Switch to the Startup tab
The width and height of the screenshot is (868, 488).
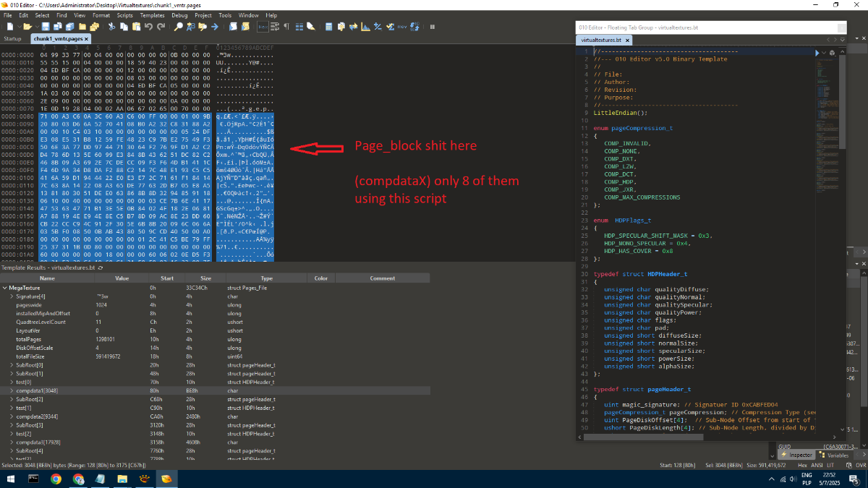pyautogui.click(x=13, y=38)
